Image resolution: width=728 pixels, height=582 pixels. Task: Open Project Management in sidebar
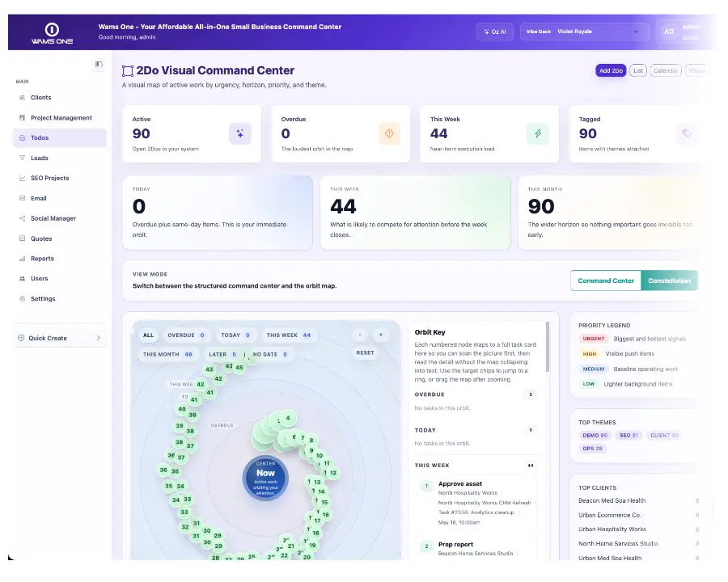(x=59, y=118)
